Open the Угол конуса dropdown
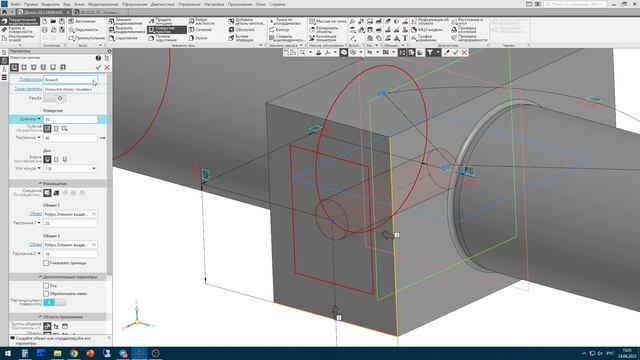 pyautogui.click(x=94, y=169)
